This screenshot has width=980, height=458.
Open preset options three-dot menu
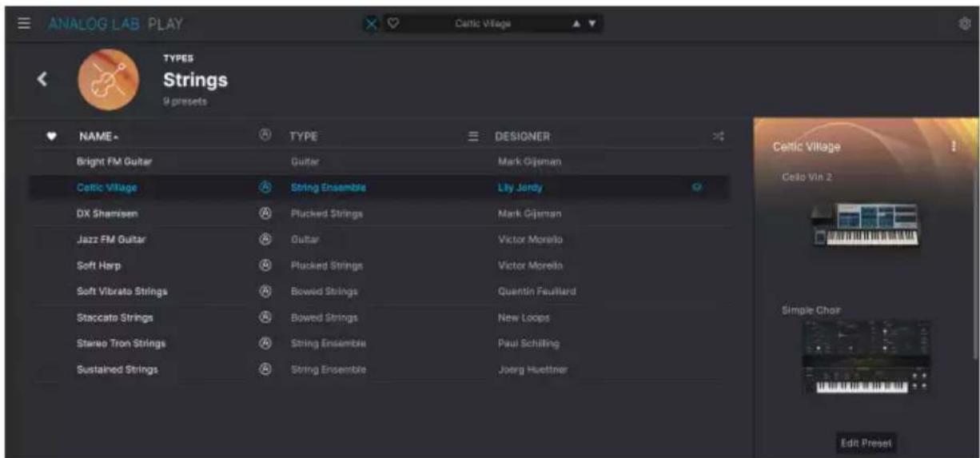coord(953,146)
